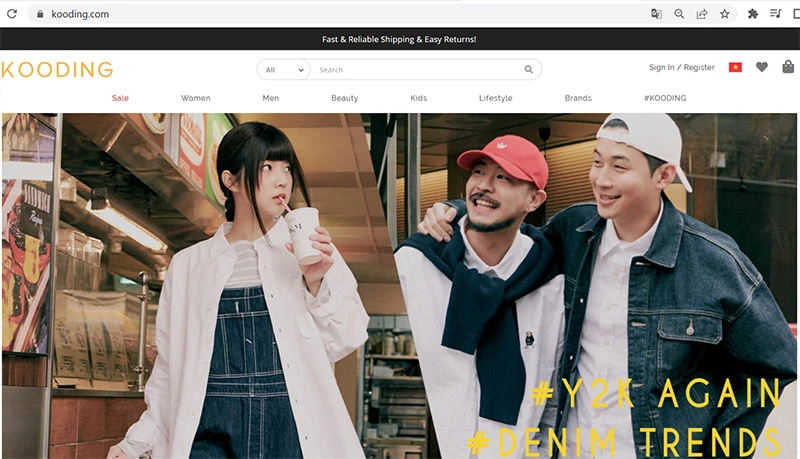Image resolution: width=800 pixels, height=459 pixels.
Task: Open the wishlist heart icon
Action: pyautogui.click(x=762, y=67)
